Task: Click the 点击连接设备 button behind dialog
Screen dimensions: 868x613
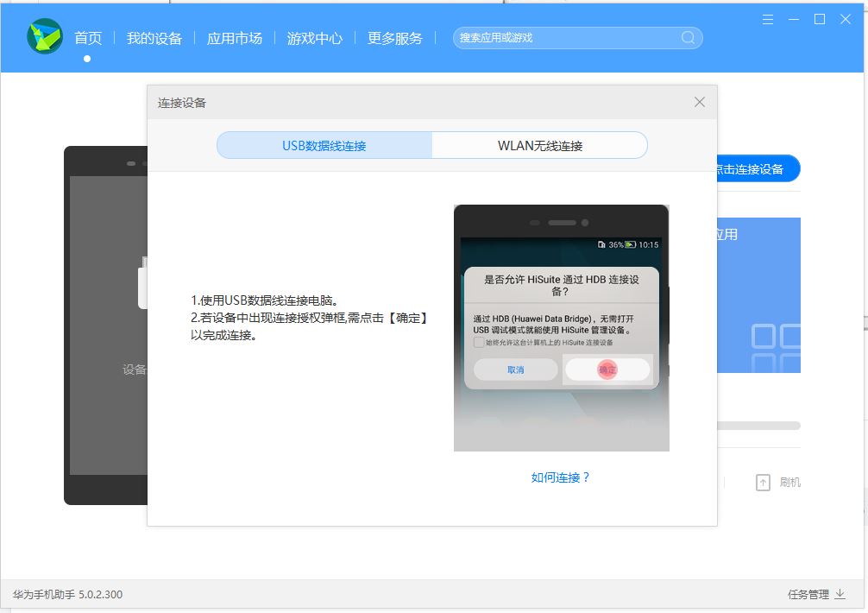Action: click(758, 169)
